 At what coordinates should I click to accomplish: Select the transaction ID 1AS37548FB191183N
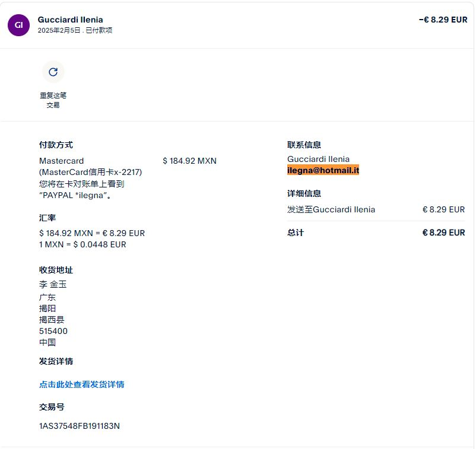[80, 425]
